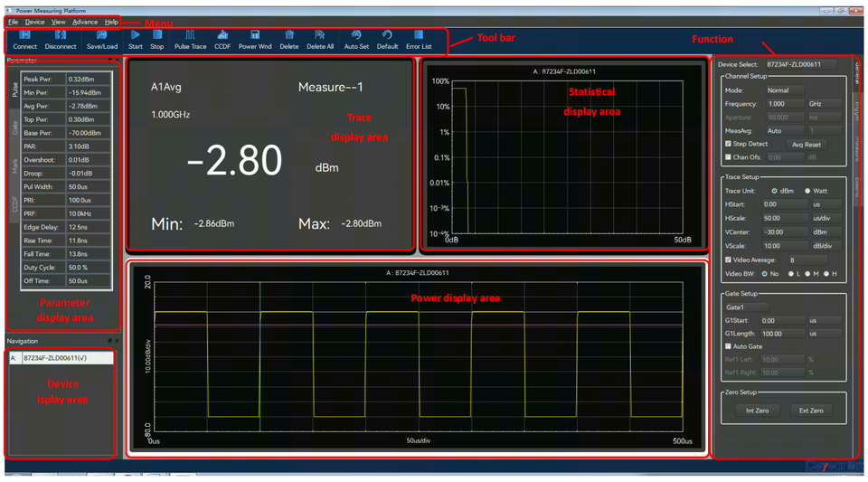The image size is (868, 482).
Task: Enable the Auto Gate checkbox
Action: tap(729, 346)
